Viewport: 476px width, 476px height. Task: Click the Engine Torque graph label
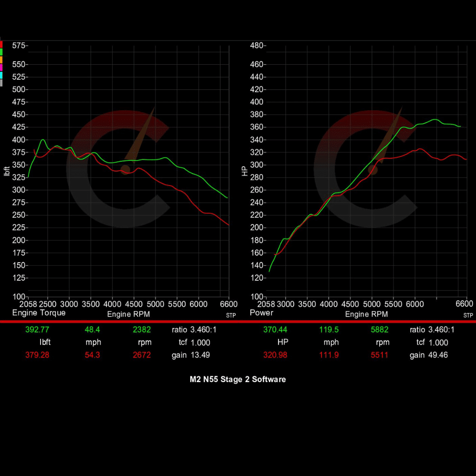pyautogui.click(x=39, y=313)
